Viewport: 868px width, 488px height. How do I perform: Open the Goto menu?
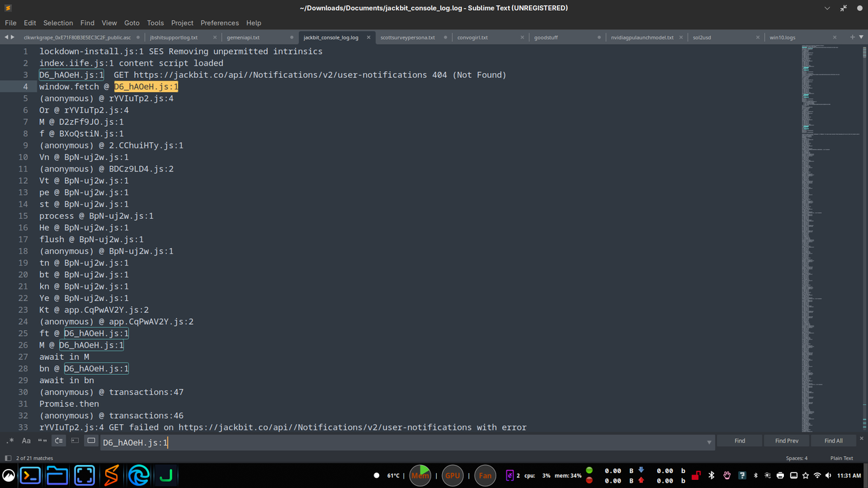click(132, 23)
